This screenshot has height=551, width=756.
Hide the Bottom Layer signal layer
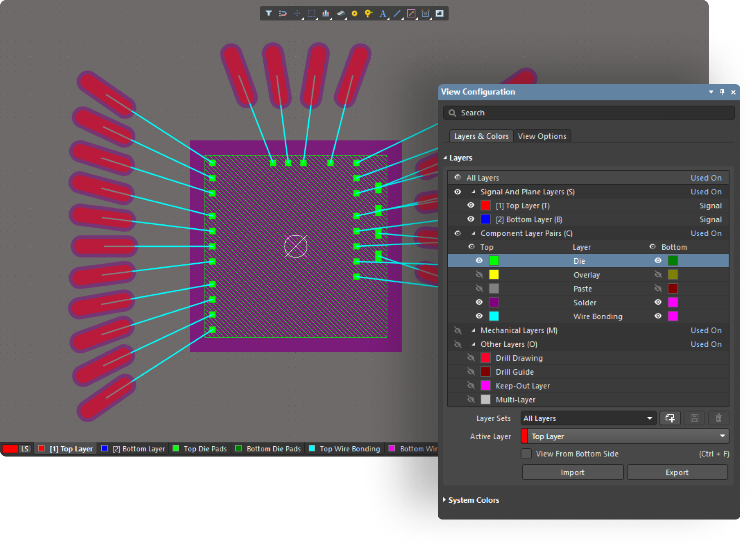pyautogui.click(x=471, y=219)
